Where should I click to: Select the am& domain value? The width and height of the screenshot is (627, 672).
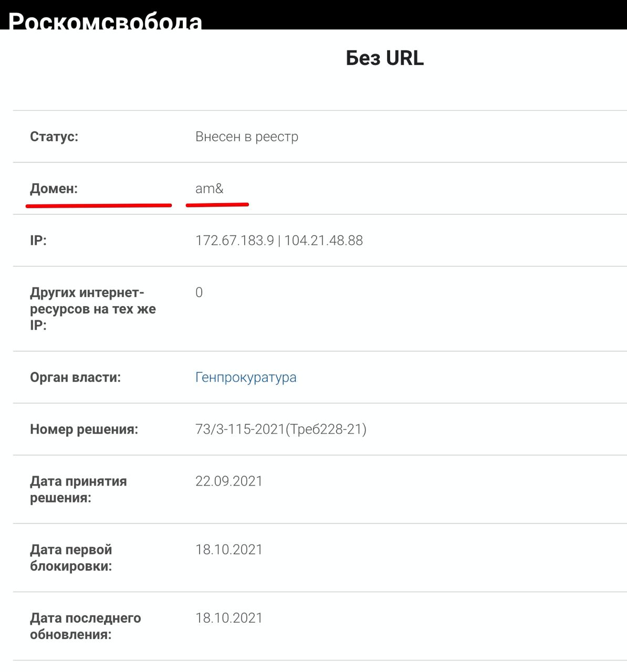coord(210,188)
